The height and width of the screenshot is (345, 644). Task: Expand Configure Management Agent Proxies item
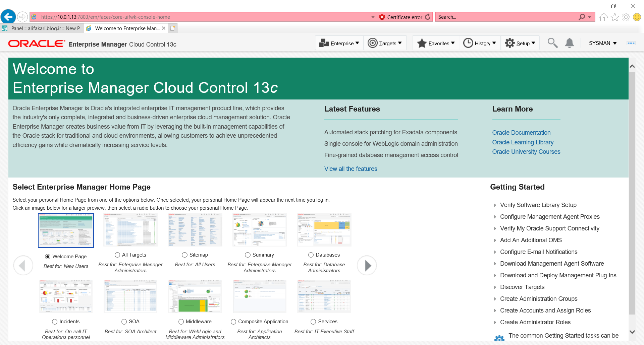tap(495, 217)
